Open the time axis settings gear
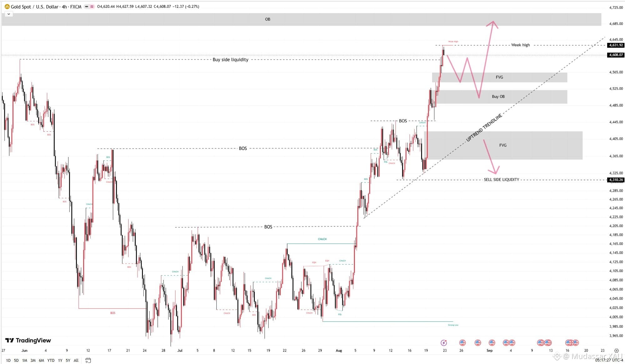This screenshot has height=364, width=625. (616, 351)
